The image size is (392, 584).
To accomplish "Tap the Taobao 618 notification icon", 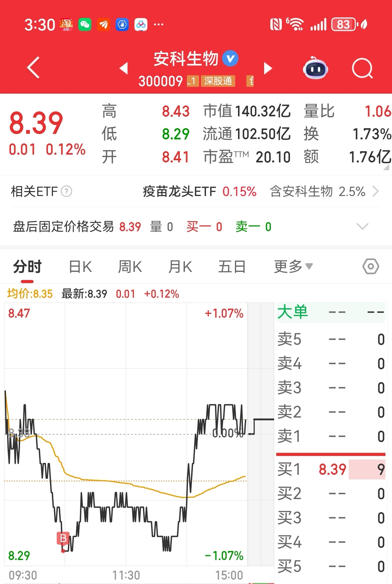I will click(x=66, y=25).
